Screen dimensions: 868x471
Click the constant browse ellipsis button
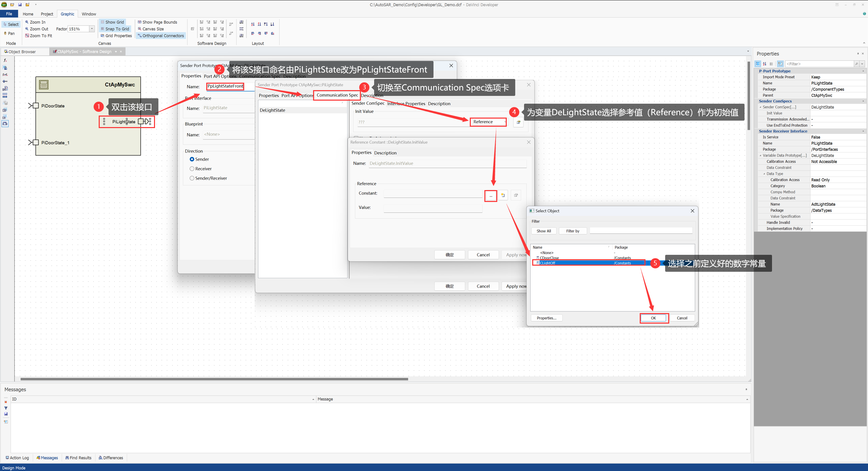coord(490,196)
